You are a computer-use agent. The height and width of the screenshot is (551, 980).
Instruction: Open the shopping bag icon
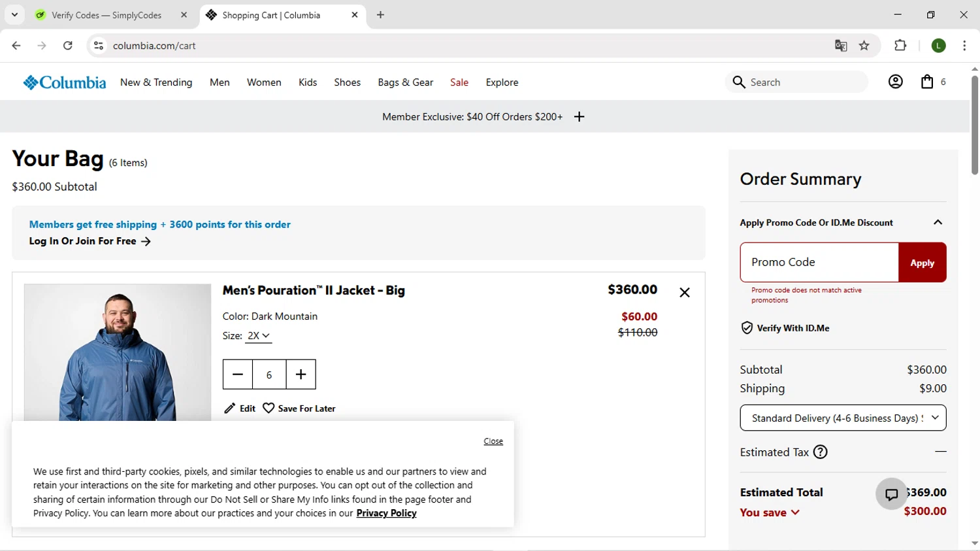click(x=927, y=82)
